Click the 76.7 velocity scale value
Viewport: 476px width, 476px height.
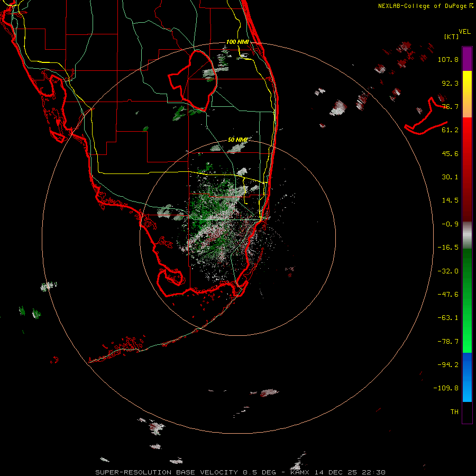coord(450,106)
